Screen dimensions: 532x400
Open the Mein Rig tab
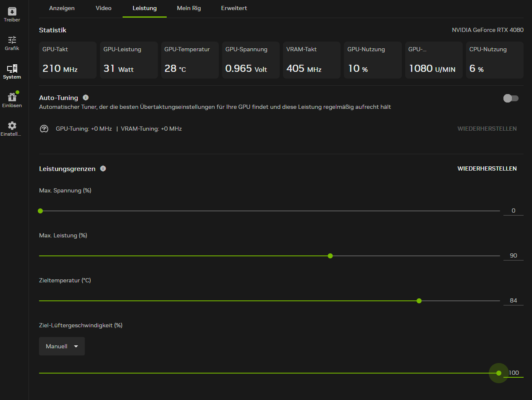pyautogui.click(x=189, y=8)
